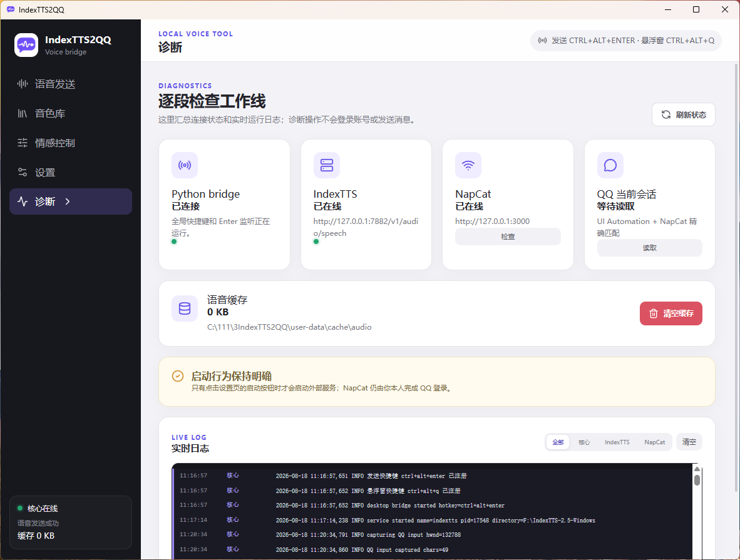Click 读取 button under QQ 当前会话
Screen dimensions: 740x560
click(x=649, y=248)
